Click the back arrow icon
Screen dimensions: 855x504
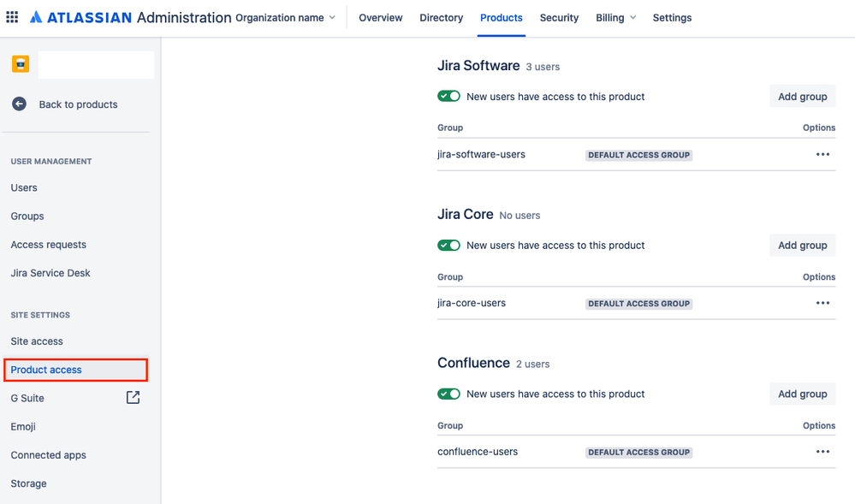[x=19, y=104]
